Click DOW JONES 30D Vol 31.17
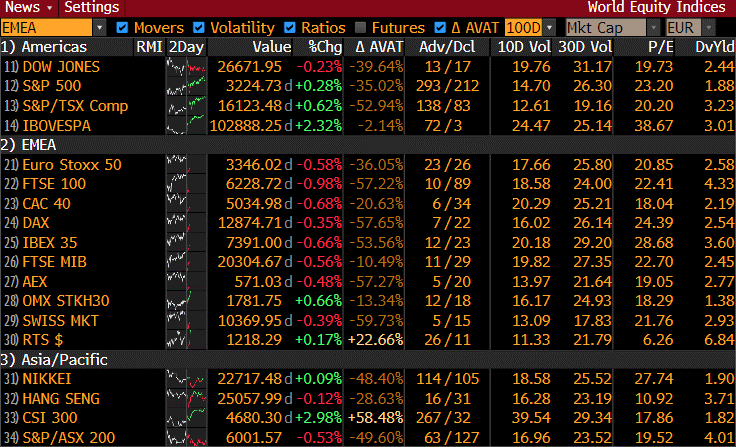The height and width of the screenshot is (447, 736). click(592, 67)
